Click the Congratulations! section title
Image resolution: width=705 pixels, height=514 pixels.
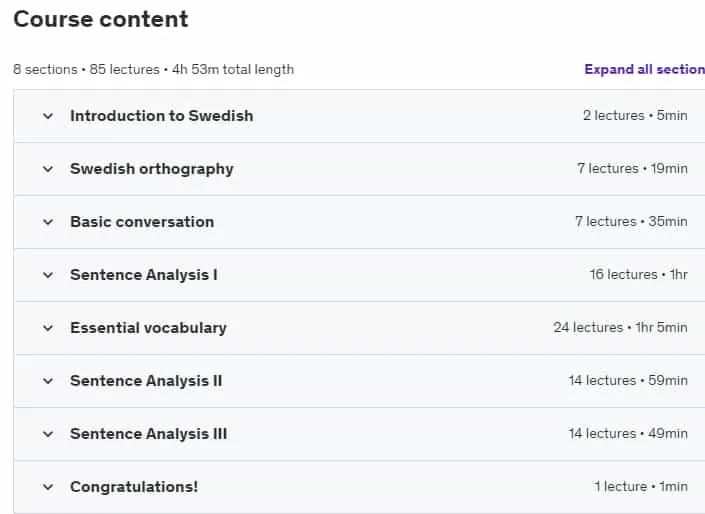(134, 487)
